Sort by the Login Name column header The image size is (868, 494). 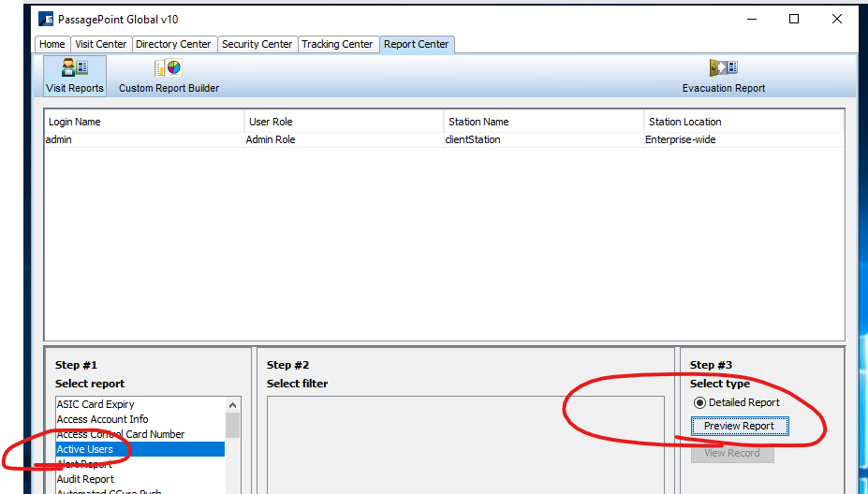click(144, 122)
